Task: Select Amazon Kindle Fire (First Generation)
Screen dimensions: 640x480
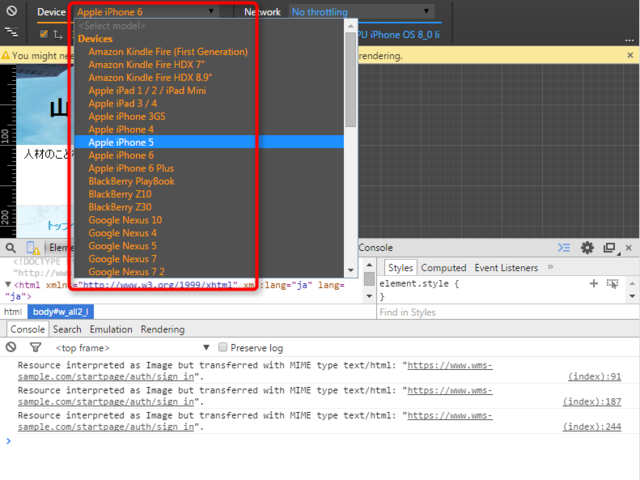Action: 209,52
